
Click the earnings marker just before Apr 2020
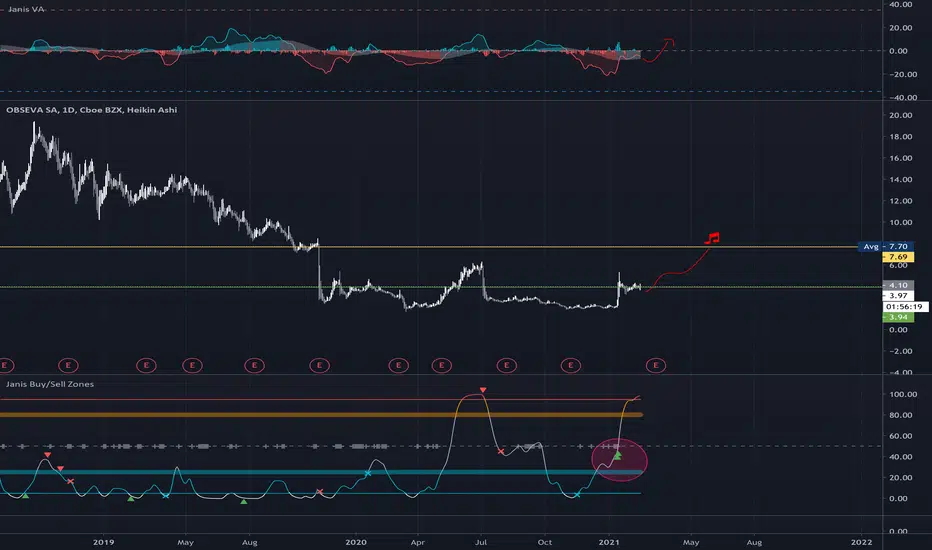click(399, 365)
